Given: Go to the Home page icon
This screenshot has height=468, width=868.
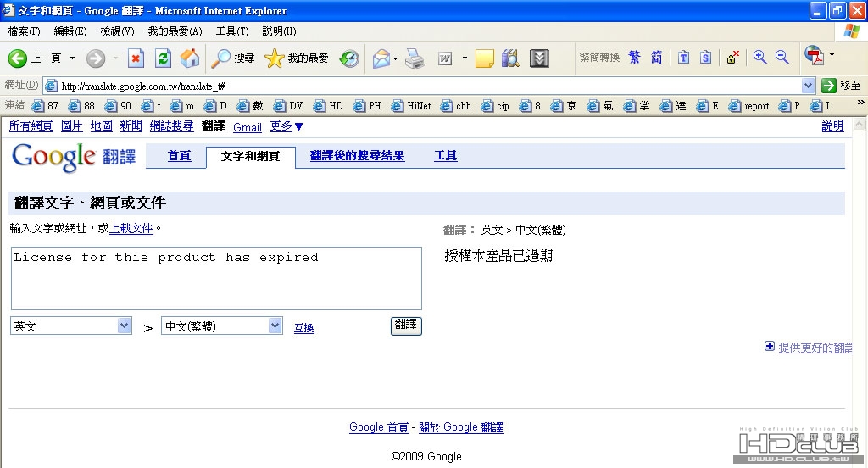Looking at the screenshot, I should [x=189, y=58].
